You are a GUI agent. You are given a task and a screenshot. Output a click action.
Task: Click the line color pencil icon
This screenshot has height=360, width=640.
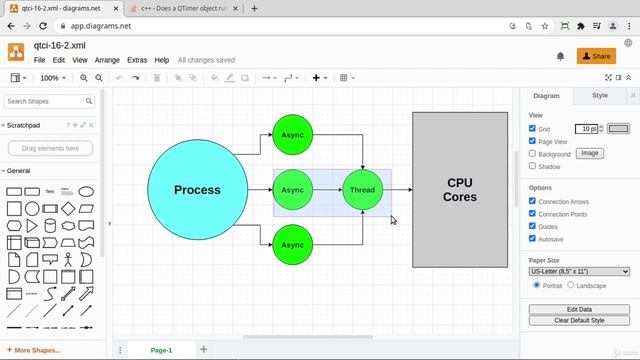tap(230, 78)
